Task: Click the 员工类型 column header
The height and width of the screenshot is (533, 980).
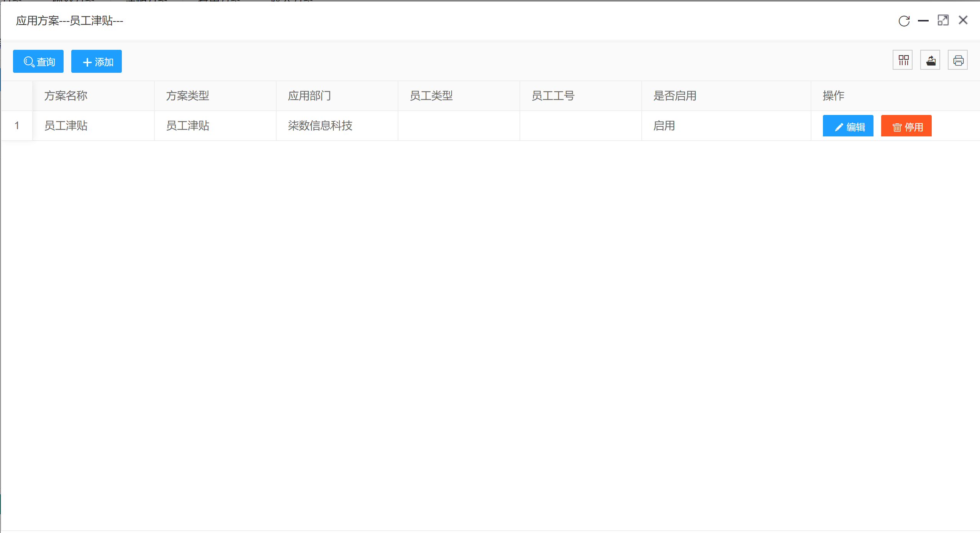Action: [431, 96]
